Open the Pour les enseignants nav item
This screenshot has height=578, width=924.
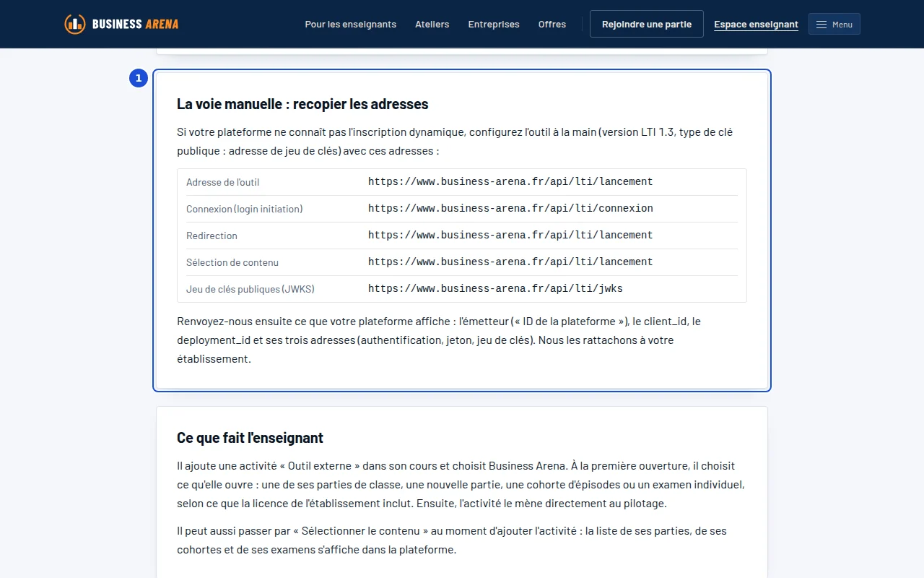351,25
